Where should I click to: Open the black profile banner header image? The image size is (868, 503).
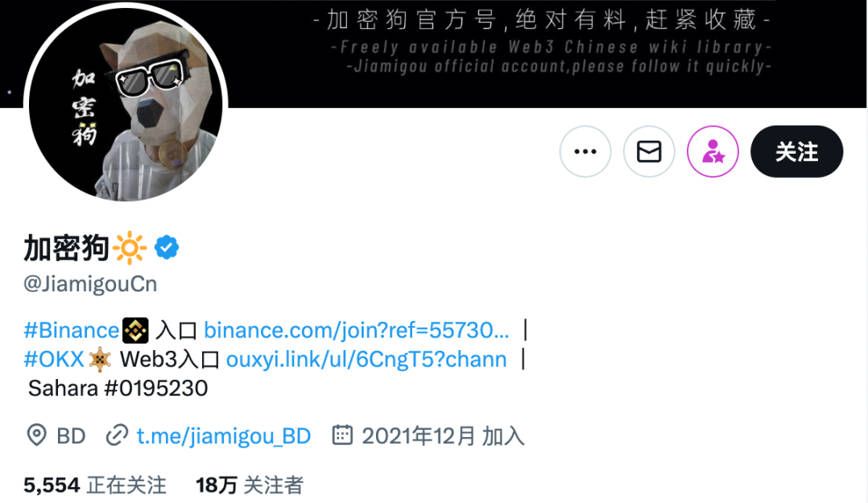click(543, 54)
